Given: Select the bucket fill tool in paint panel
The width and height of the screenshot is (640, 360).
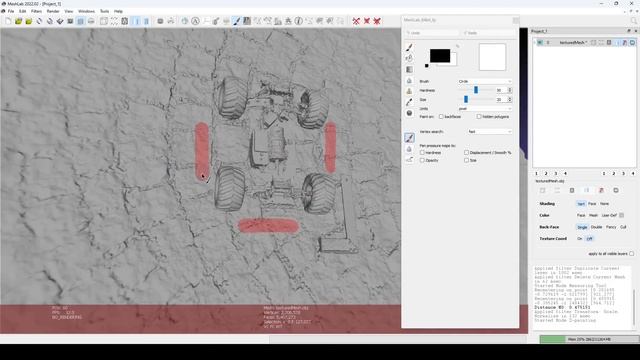Looking at the screenshot, I should point(409,58).
